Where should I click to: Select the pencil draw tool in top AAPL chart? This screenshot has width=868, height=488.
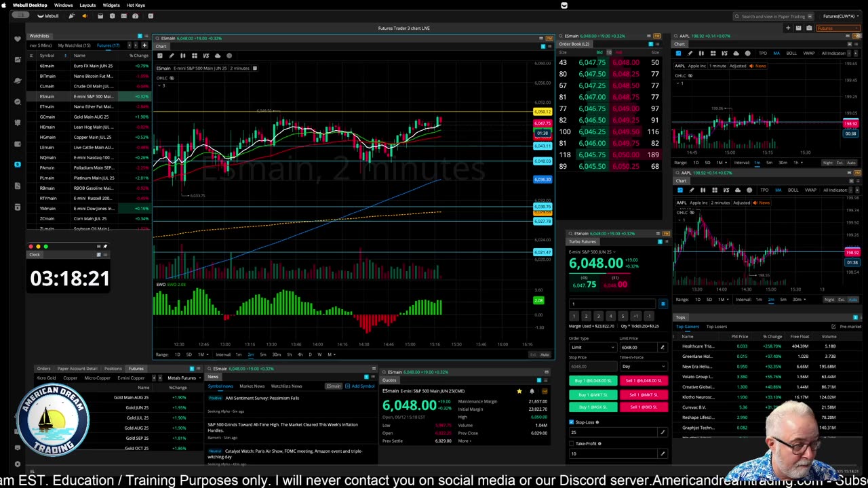[690, 53]
